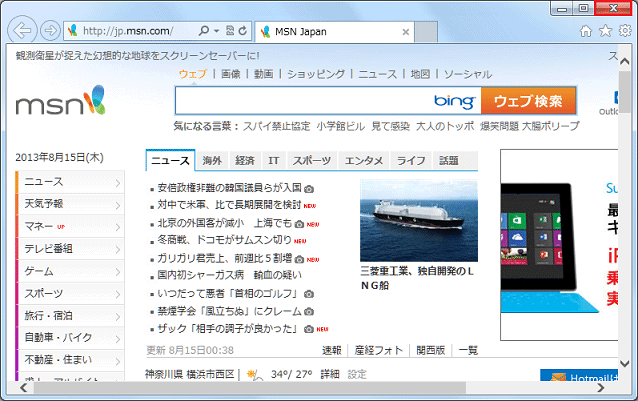Open the 関西版 link
638x401 pixels.
430,350
